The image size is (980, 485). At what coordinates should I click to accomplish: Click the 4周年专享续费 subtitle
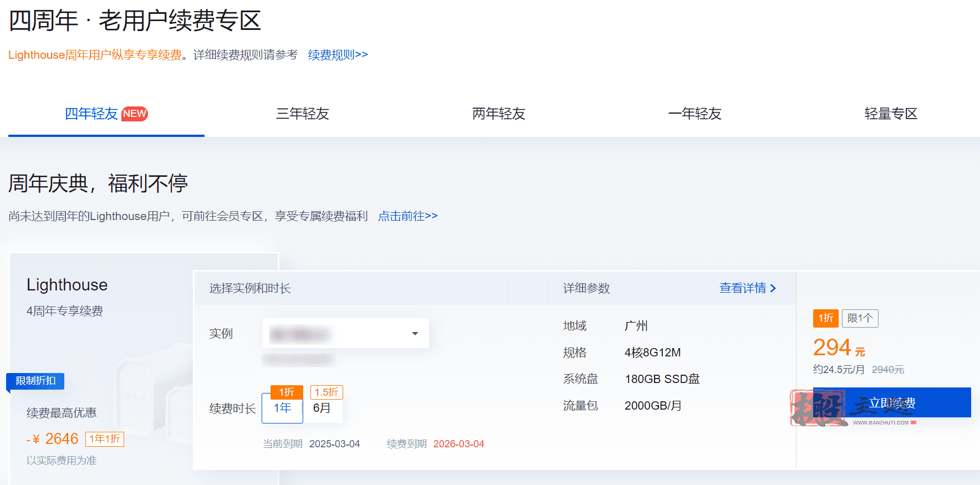[65, 311]
